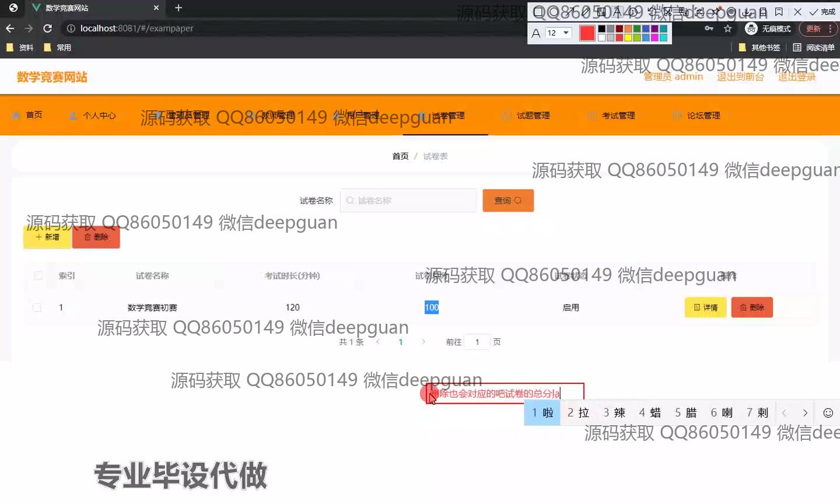Open a new browser tab
The height and width of the screenshot is (504, 840).
point(178,8)
